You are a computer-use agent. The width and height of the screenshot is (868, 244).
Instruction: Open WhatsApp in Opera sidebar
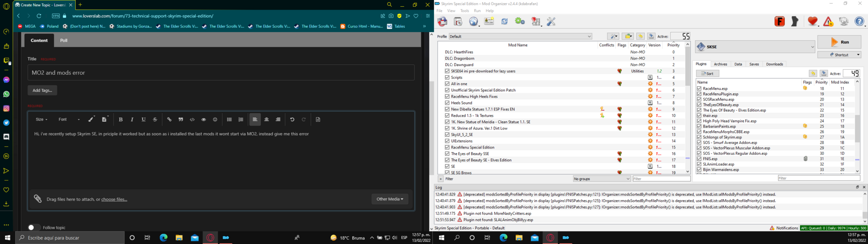click(x=6, y=94)
